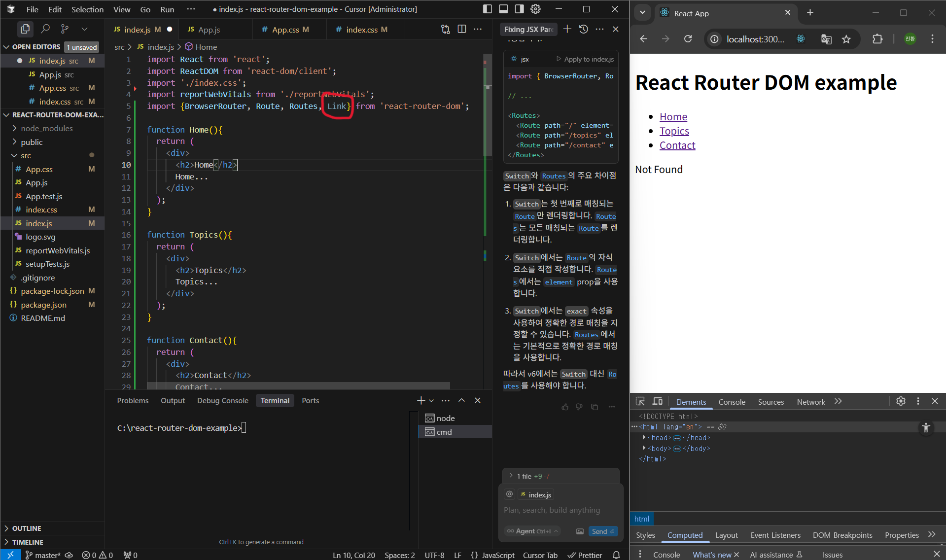Open the Source Control view icon

(x=65, y=29)
